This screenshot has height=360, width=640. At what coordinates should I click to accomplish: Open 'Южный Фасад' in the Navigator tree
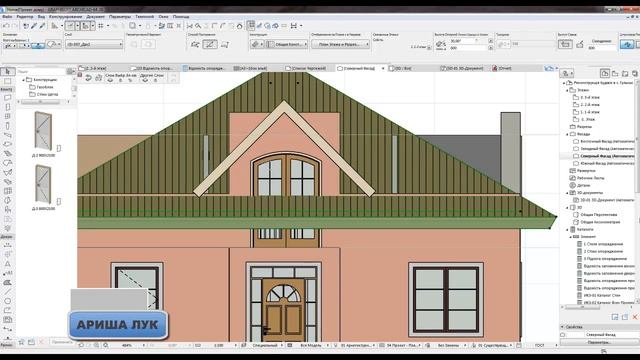point(604,163)
